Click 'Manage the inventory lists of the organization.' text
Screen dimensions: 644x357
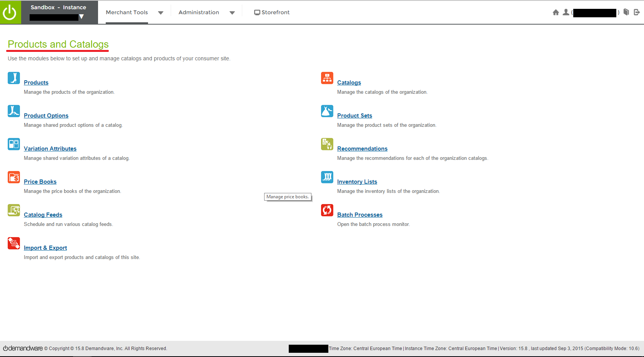pos(388,191)
